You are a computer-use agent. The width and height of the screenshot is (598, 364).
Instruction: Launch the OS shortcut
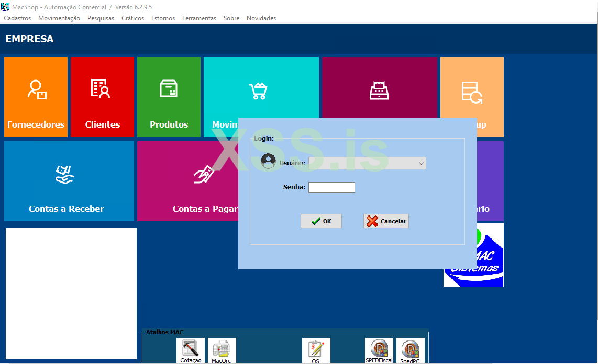[x=316, y=350]
